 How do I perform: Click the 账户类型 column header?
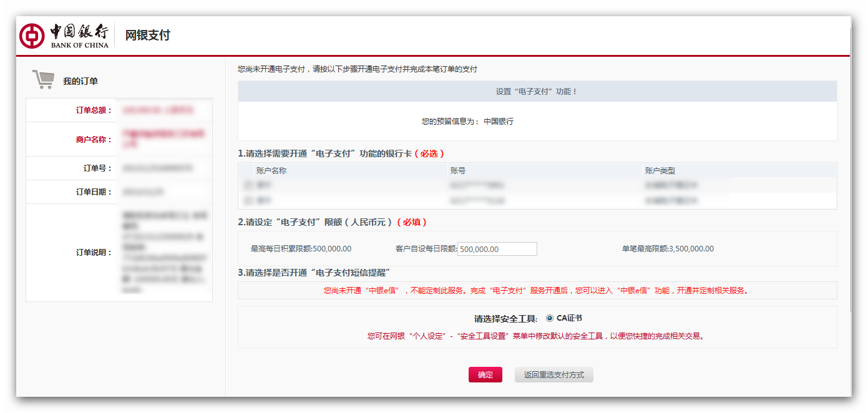[660, 170]
